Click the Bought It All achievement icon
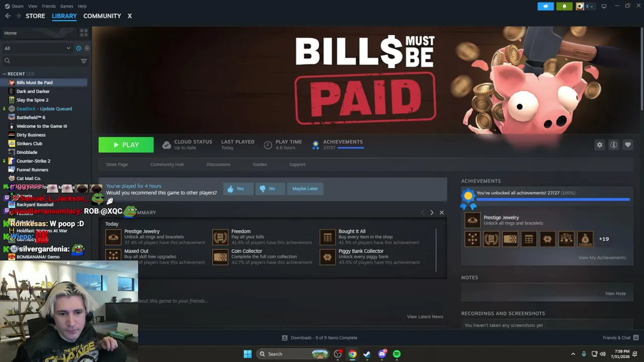644x362 pixels. tap(328, 237)
